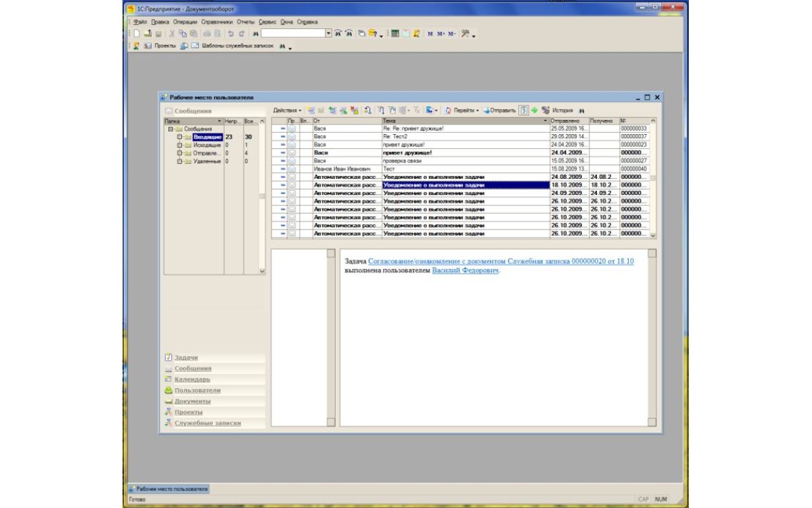Open the Перейти dropdown in the message toolbar
This screenshot has width=812, height=508.
[x=466, y=110]
